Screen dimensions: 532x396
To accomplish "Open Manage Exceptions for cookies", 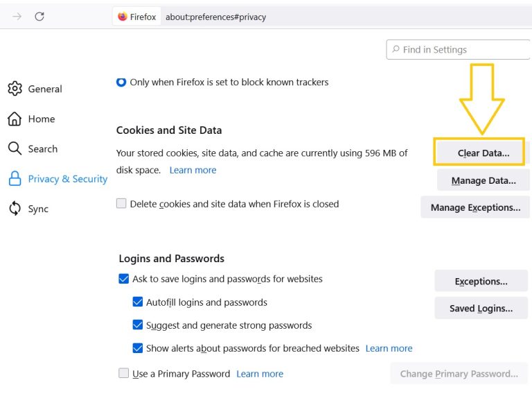I will pos(475,207).
